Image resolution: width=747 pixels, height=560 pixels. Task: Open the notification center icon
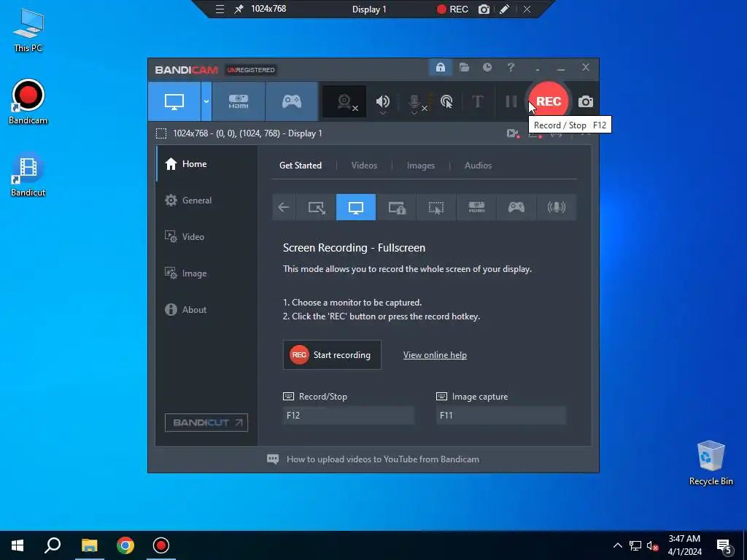pyautogui.click(x=724, y=545)
